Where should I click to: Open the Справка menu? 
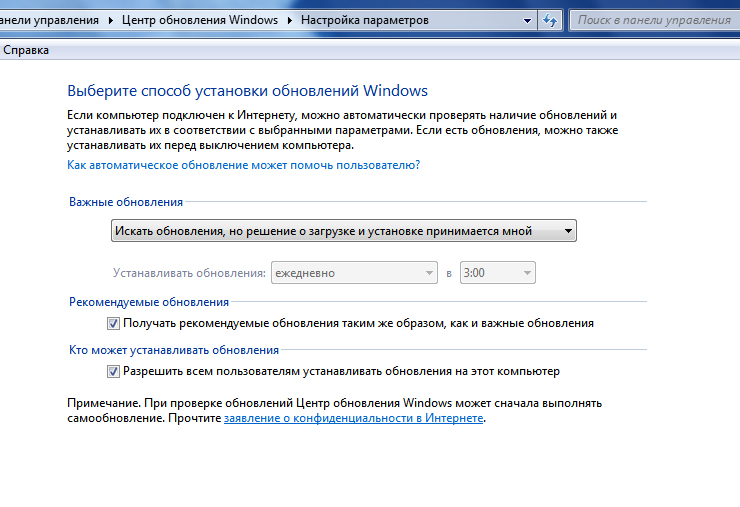25,50
